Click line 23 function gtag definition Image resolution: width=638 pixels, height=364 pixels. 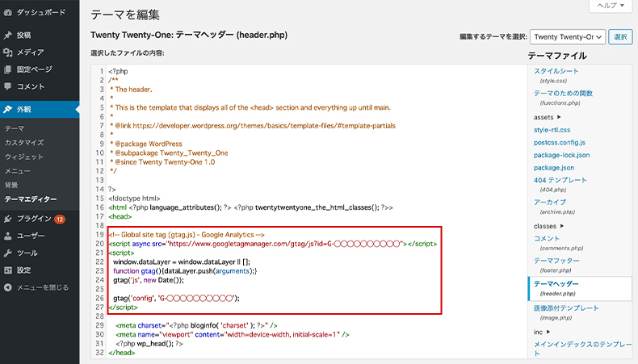(x=185, y=271)
